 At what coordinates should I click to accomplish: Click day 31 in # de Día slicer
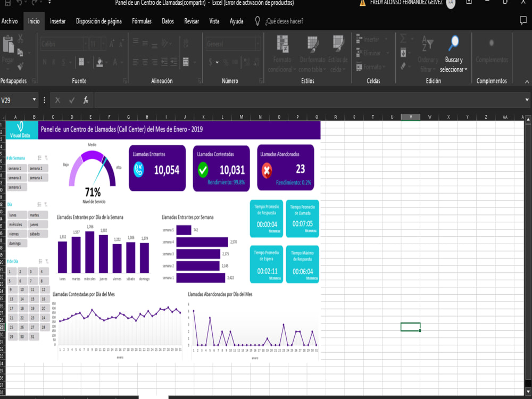pos(33,337)
